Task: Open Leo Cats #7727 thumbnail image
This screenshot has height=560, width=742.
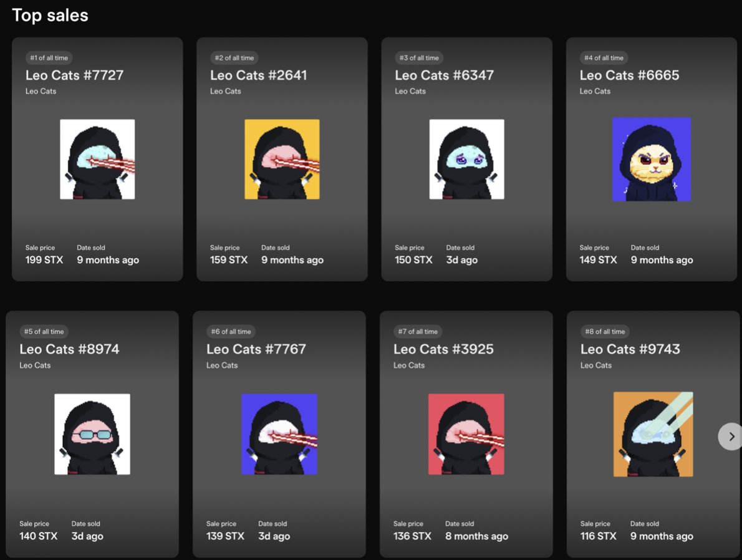Action: (97, 159)
